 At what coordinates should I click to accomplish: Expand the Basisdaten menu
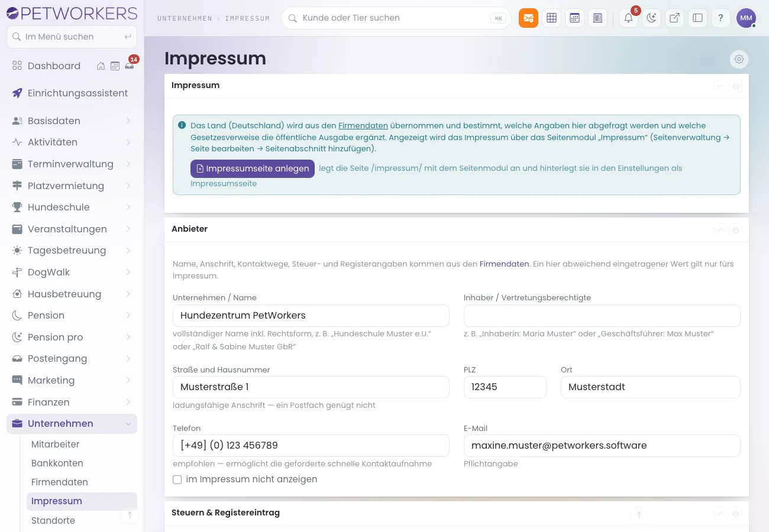(72, 121)
